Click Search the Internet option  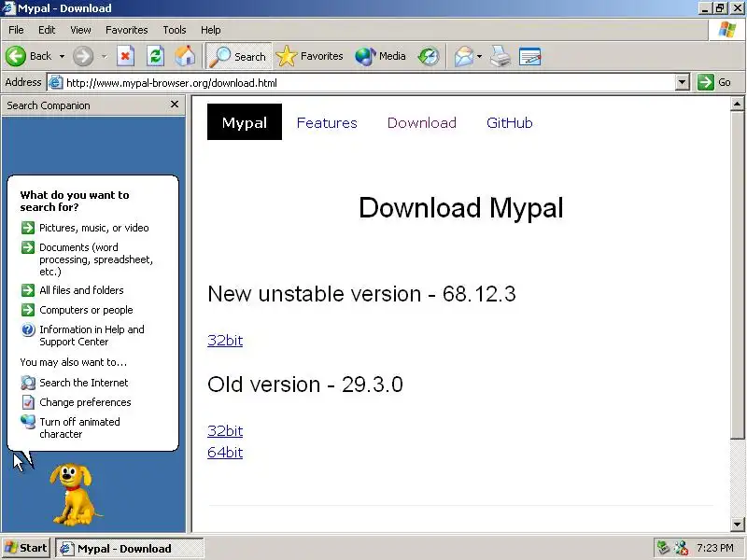75,383
